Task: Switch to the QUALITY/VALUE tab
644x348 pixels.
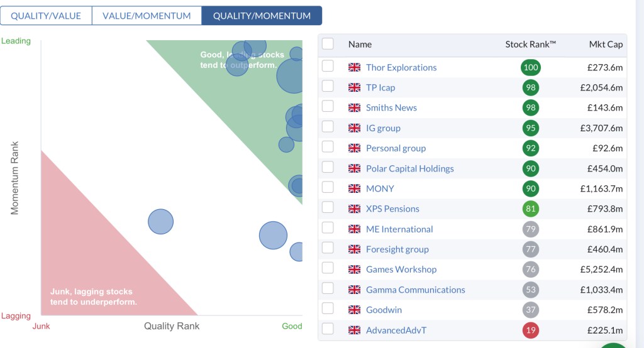Action: 46,16
